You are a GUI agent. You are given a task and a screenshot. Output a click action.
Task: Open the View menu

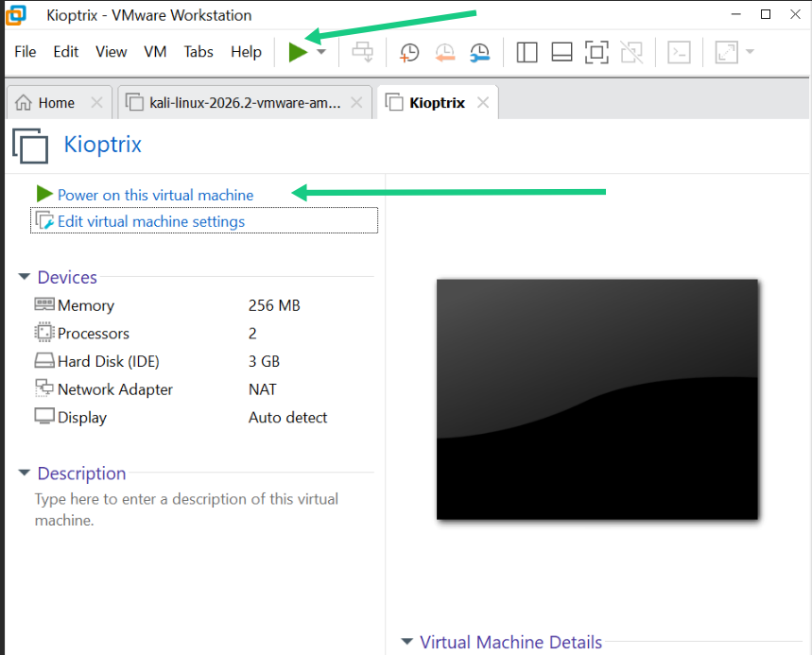click(x=112, y=52)
